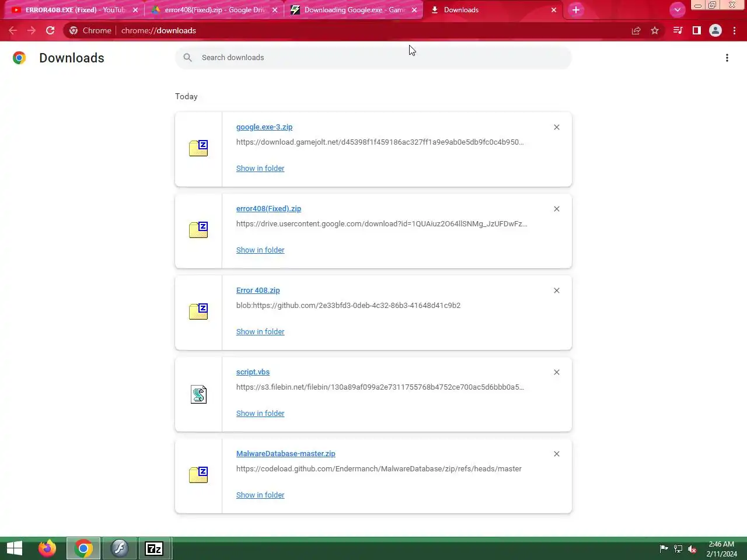
Task: Go back using the browser back arrow
Action: (13, 30)
